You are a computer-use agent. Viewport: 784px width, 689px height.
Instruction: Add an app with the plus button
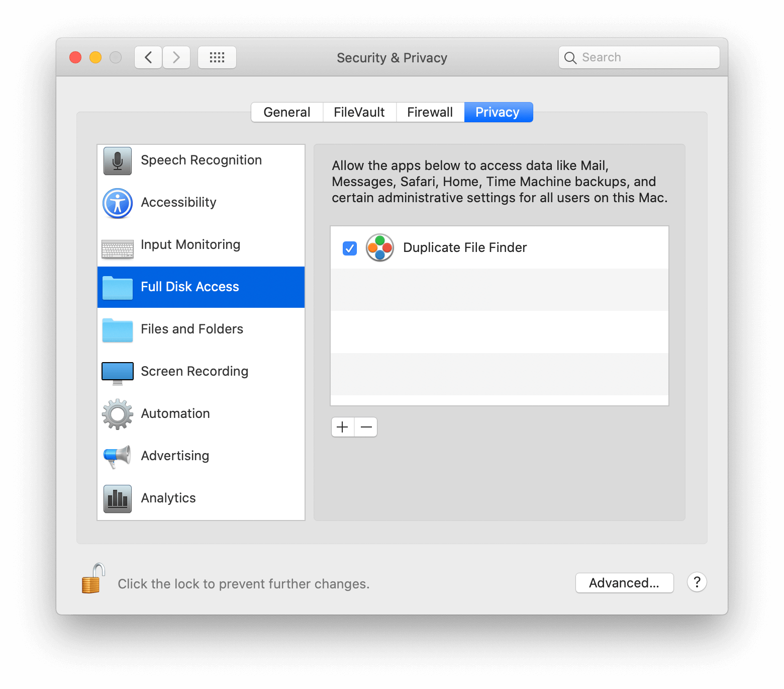(342, 426)
